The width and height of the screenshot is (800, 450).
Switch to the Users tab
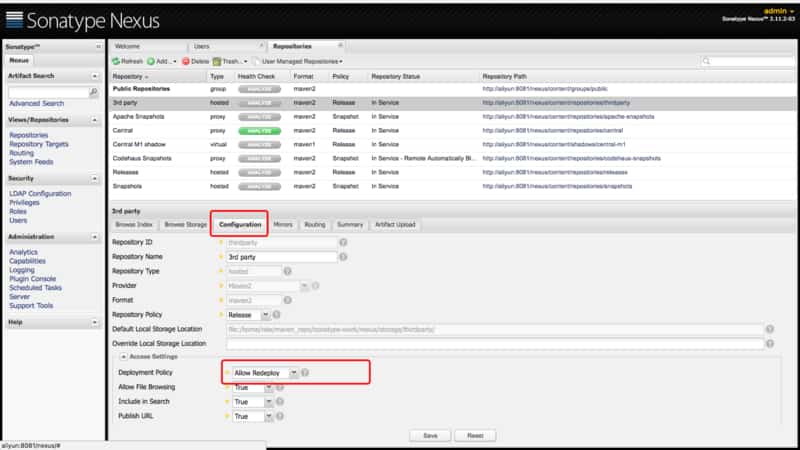click(x=202, y=46)
